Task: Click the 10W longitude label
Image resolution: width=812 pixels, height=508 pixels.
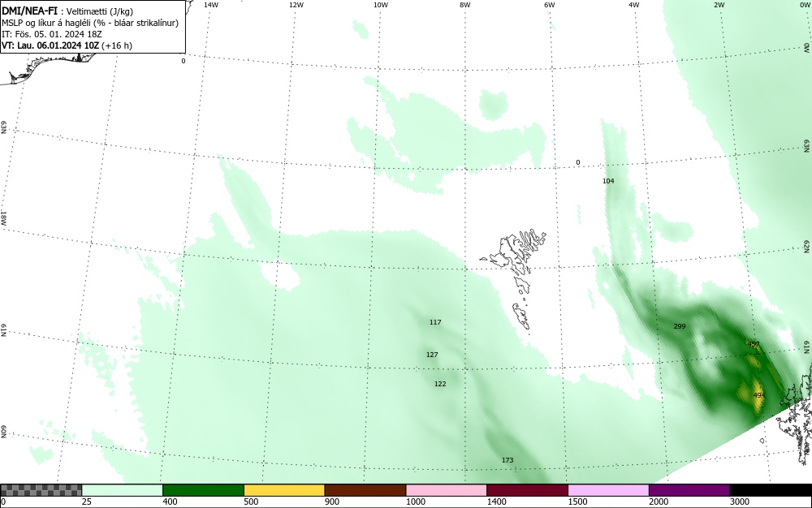Action: click(x=381, y=5)
